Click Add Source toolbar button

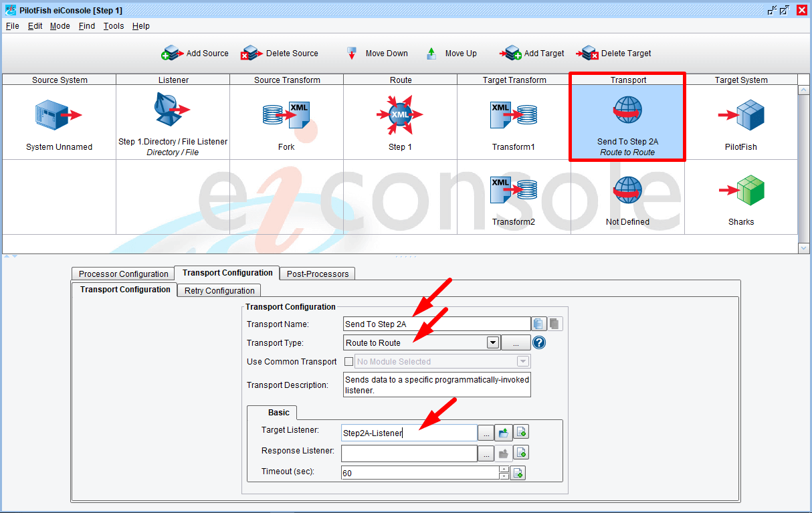(195, 54)
